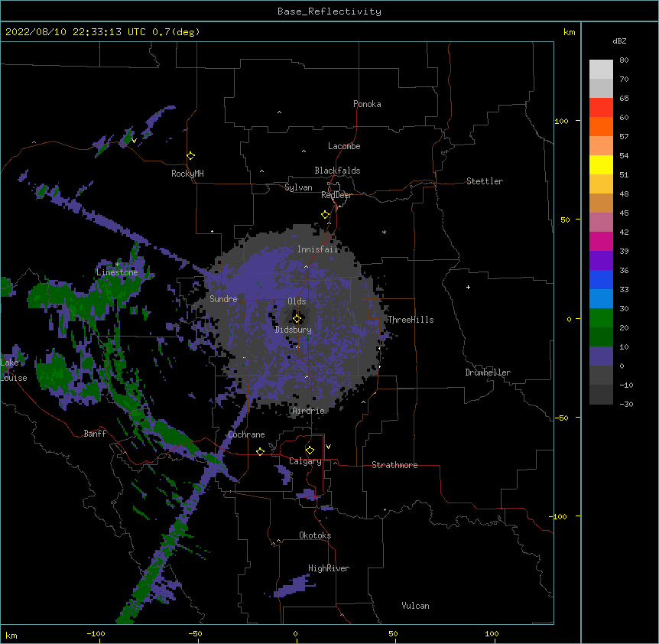Click the 45 value on the dBZ legend

coord(624,213)
